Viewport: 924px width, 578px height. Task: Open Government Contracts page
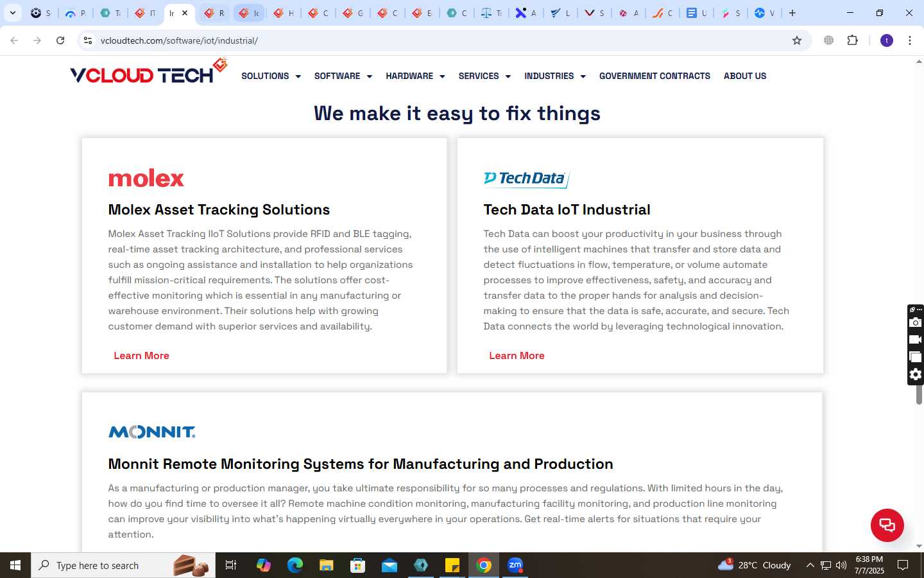tap(654, 76)
